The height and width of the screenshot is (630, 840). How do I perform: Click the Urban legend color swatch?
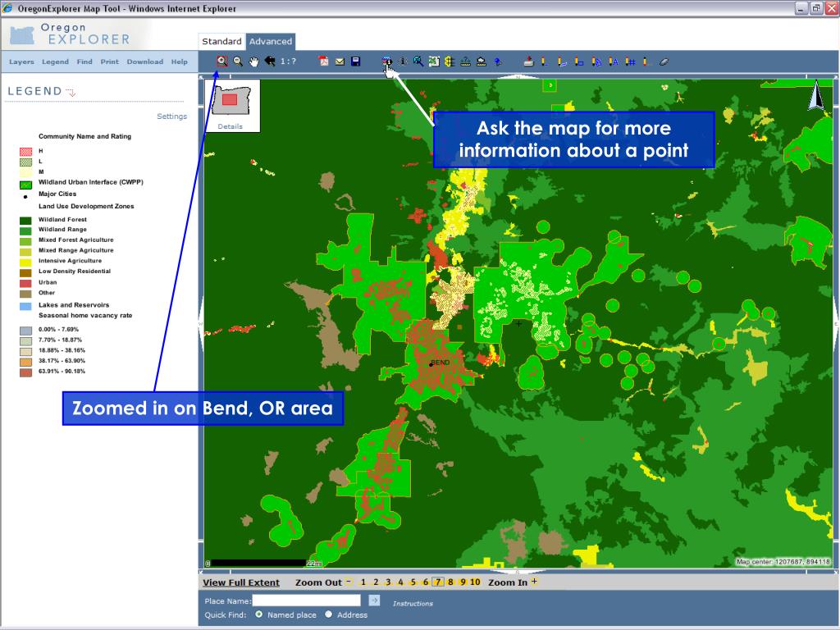coord(25,283)
